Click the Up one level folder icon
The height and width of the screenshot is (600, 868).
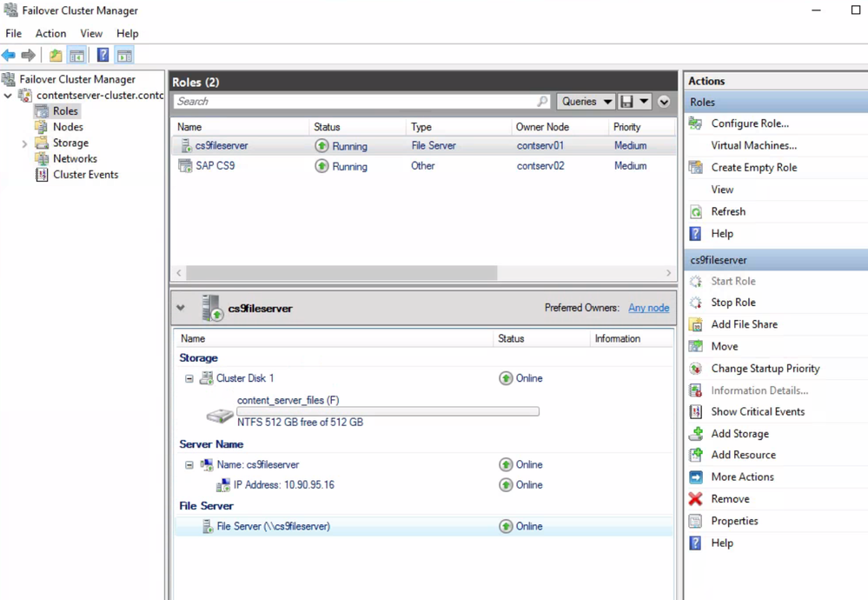click(56, 55)
